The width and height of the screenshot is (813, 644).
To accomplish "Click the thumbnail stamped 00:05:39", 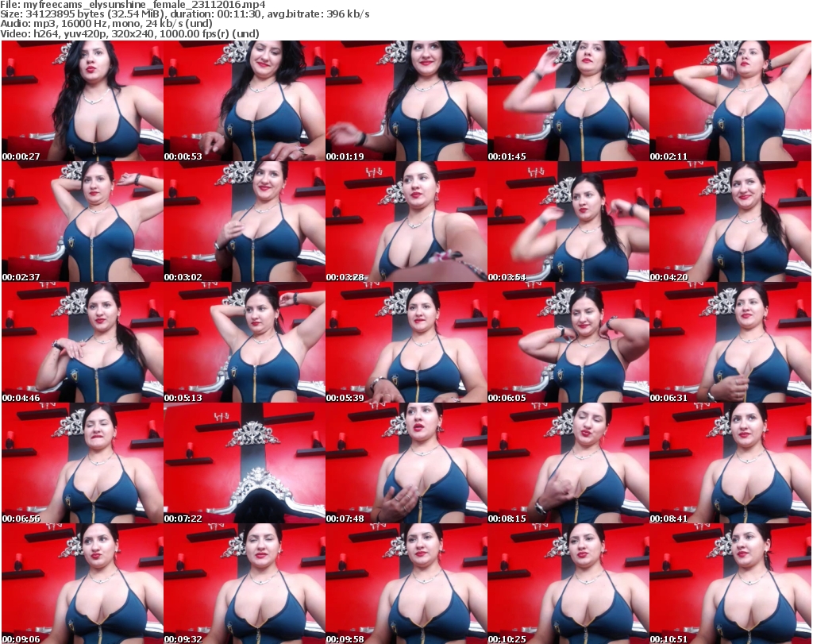I will click(x=406, y=342).
